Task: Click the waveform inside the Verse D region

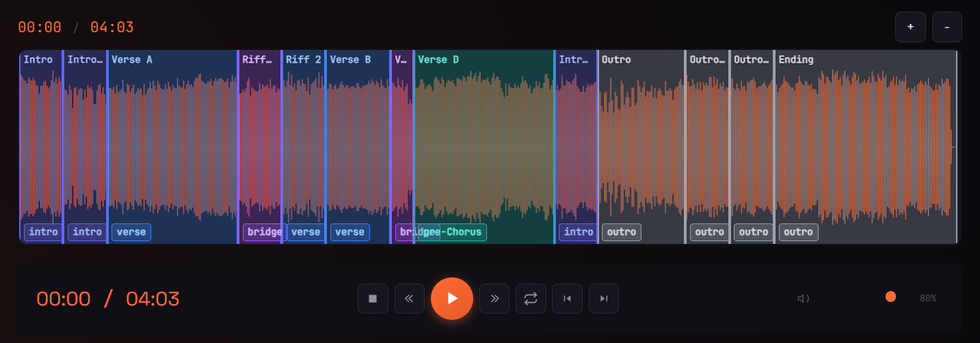Action: click(x=484, y=147)
